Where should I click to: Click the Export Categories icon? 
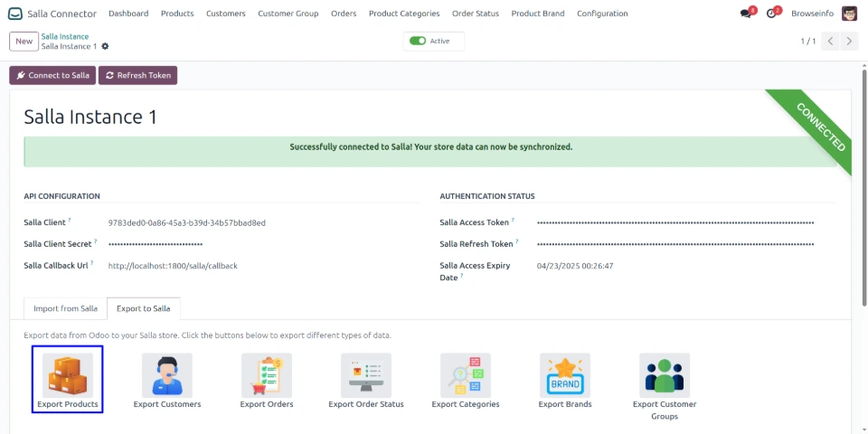pyautogui.click(x=466, y=374)
